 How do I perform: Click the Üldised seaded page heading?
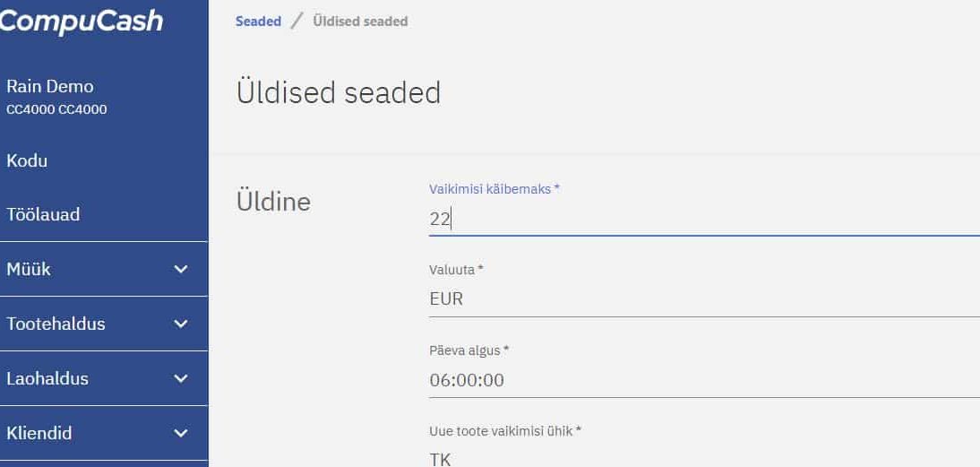(x=339, y=92)
